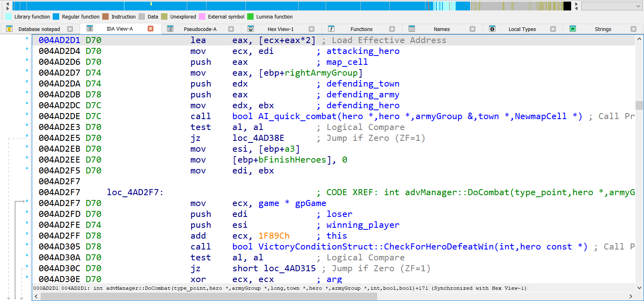Toggle breakpoint dot at address 004AD2DE
Screen dimensions: 644x301
[x=27, y=114]
